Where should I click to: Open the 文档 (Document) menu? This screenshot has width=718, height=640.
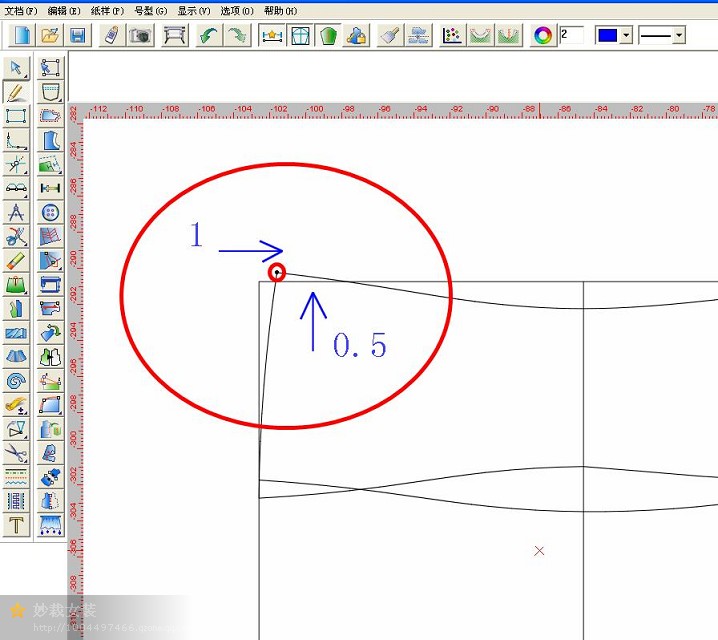tap(20, 10)
